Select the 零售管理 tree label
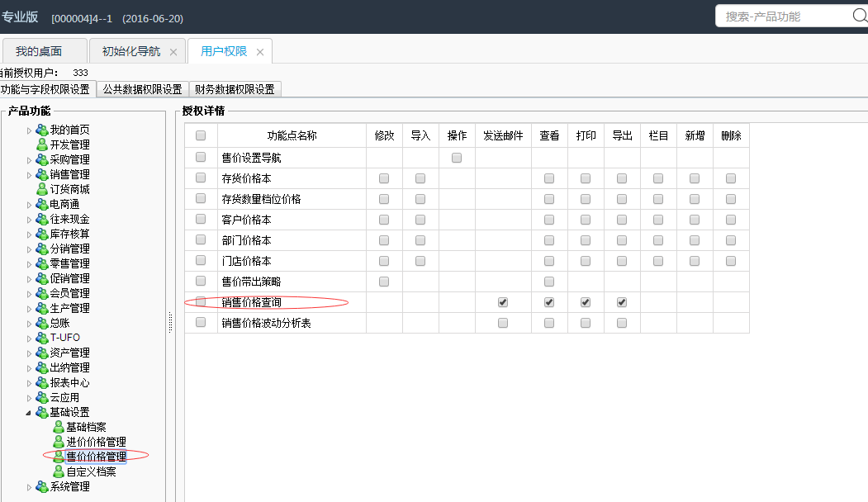 point(69,263)
